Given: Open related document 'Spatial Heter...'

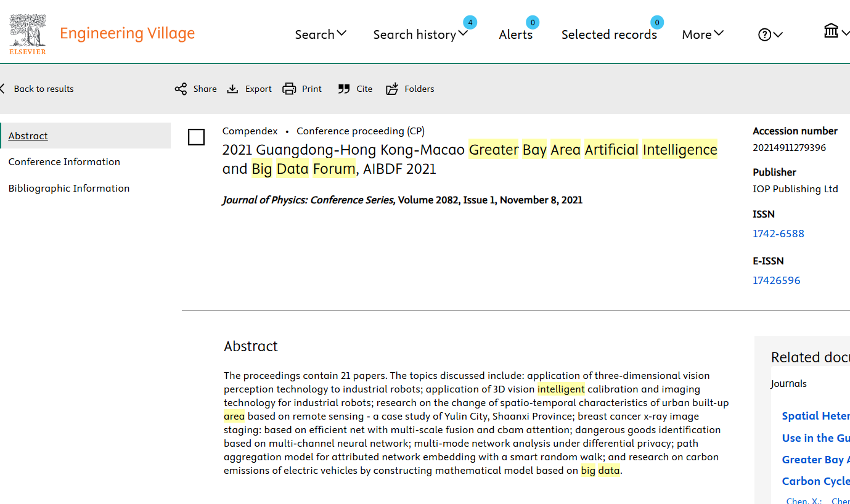Looking at the screenshot, I should click(x=815, y=416).
